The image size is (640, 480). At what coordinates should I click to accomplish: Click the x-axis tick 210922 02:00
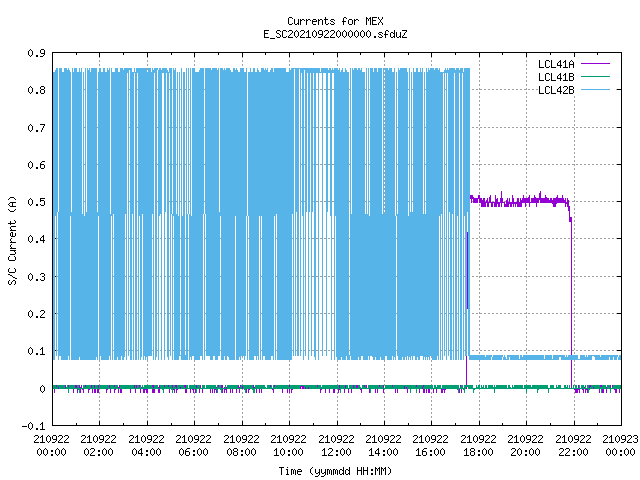point(98,446)
